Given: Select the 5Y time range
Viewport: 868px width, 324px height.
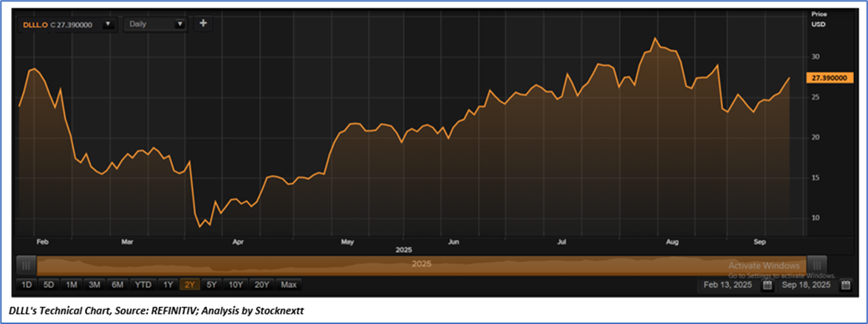Looking at the screenshot, I should tap(212, 285).
